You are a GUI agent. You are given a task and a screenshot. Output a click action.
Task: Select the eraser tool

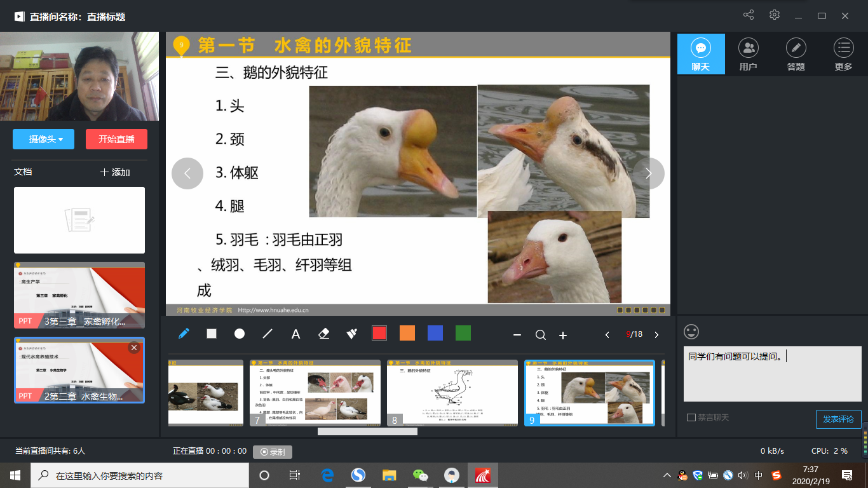click(323, 334)
